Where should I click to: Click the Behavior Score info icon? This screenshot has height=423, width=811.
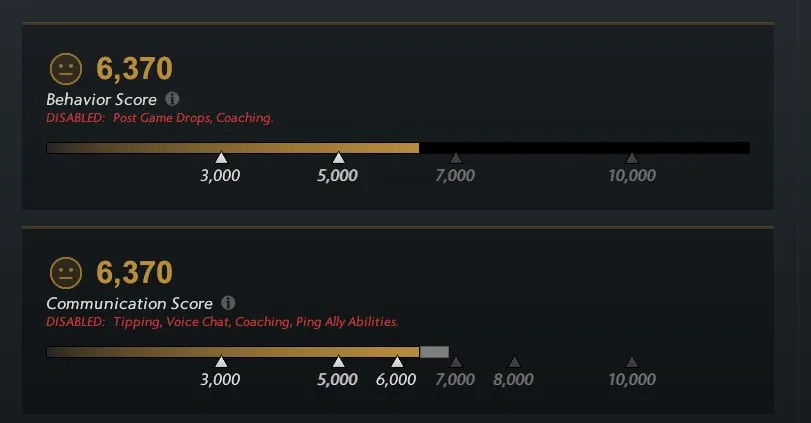coord(172,99)
